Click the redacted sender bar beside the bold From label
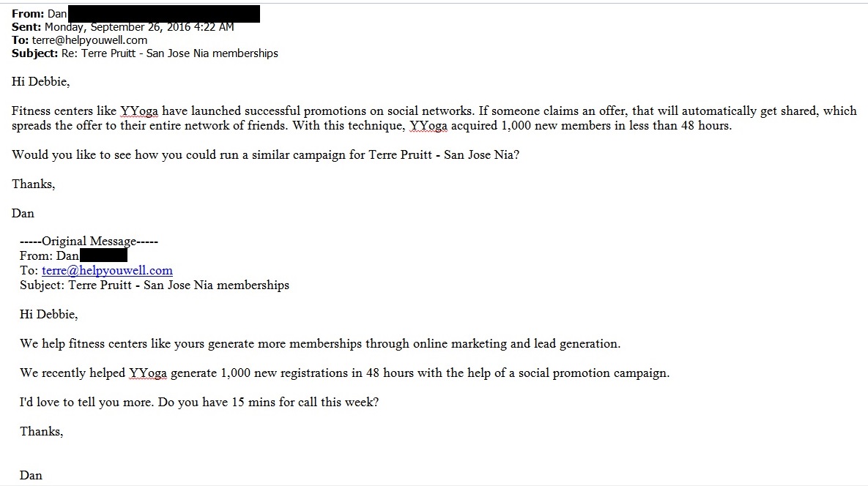Viewport: 868px width, 486px height. pos(164,13)
